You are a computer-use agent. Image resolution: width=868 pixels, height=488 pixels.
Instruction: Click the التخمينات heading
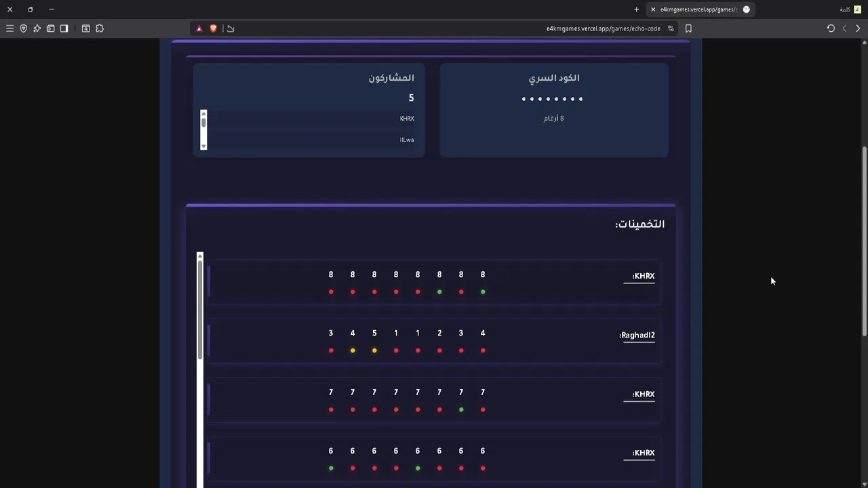pyautogui.click(x=639, y=224)
